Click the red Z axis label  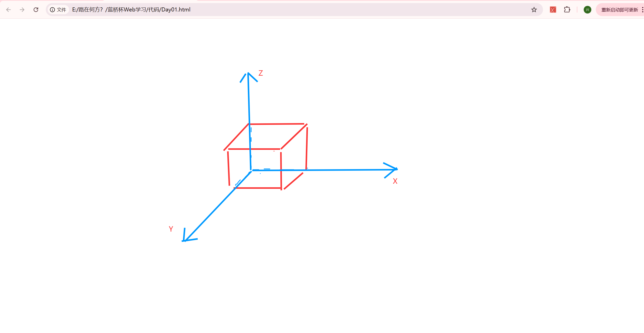[x=261, y=73]
